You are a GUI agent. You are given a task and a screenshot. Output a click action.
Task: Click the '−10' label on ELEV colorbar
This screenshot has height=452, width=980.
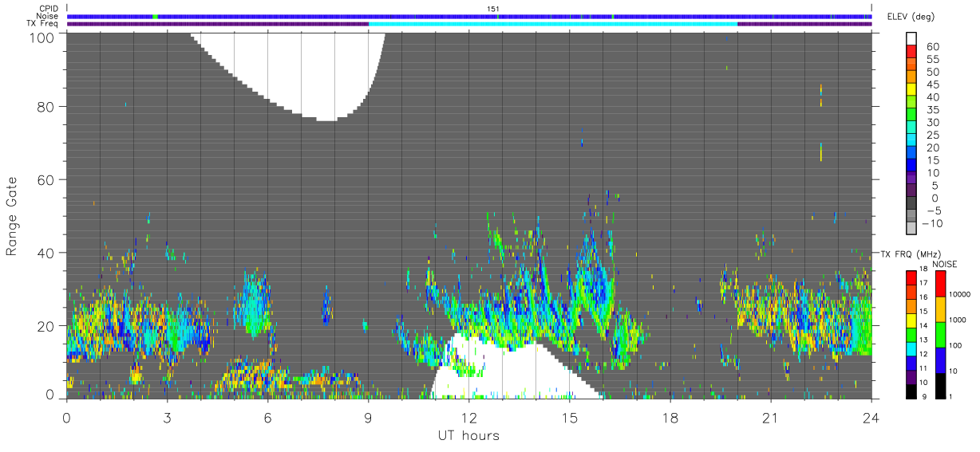[931, 223]
